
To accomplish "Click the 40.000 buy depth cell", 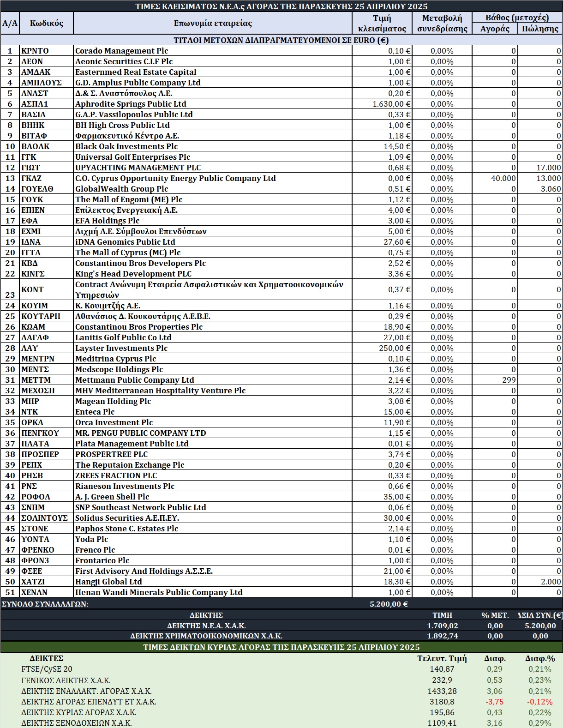I will (495, 178).
